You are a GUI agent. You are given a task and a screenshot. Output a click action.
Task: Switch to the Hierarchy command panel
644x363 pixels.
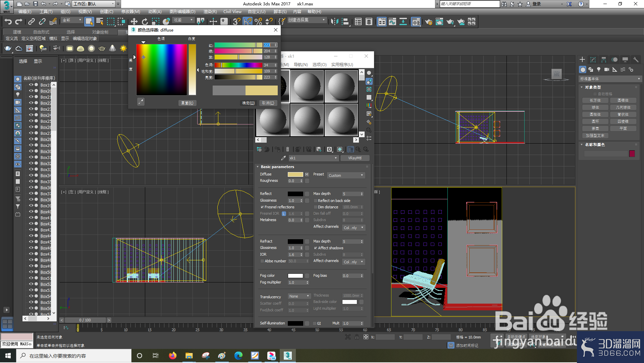coord(604,59)
